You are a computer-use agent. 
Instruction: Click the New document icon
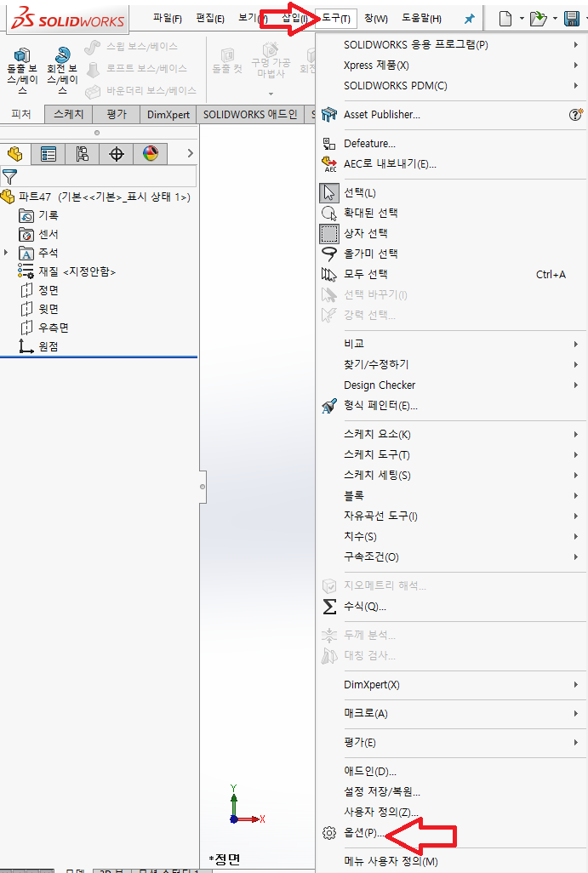(x=505, y=19)
